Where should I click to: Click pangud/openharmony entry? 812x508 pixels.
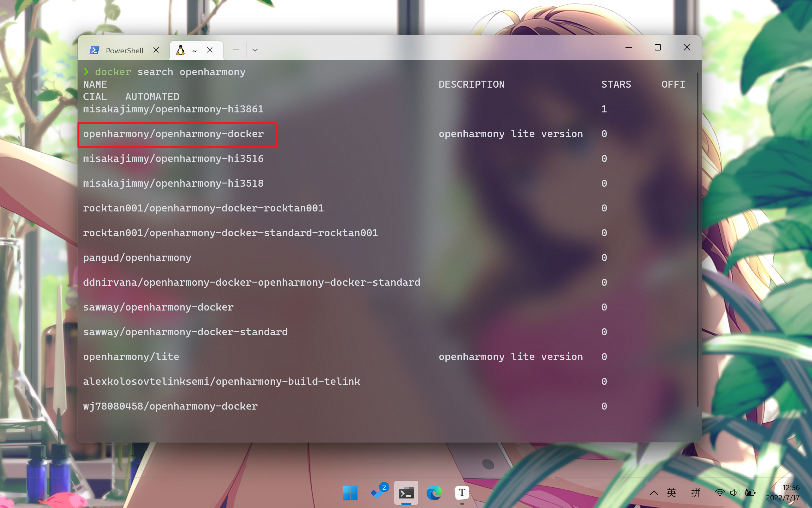[137, 258]
